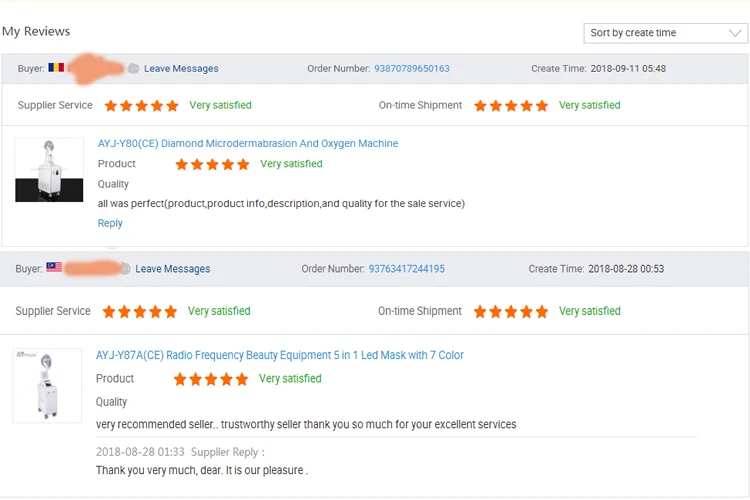The image size is (750, 500).
Task: Click second review's On-time Shipment star rating
Action: (x=511, y=312)
